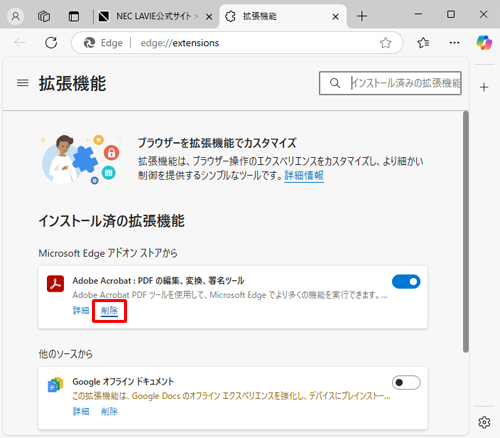Maximize the Edge window
The height and width of the screenshot is (438, 500).
click(451, 14)
